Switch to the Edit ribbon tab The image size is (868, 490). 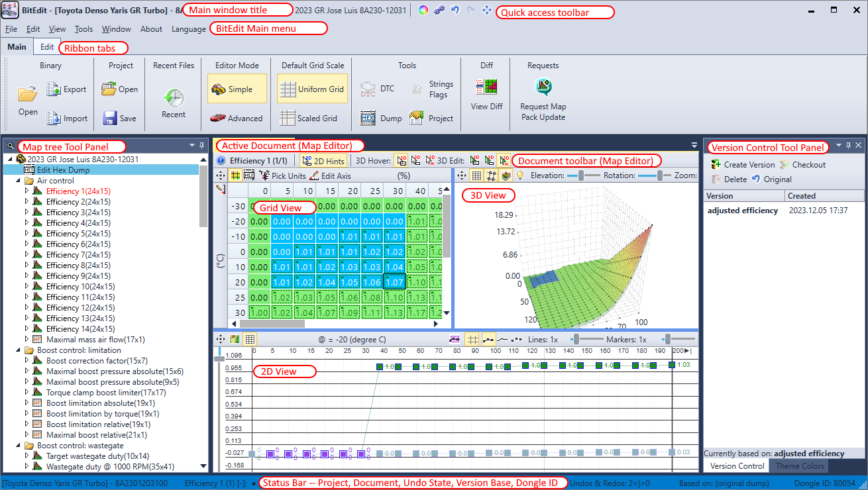(x=46, y=47)
